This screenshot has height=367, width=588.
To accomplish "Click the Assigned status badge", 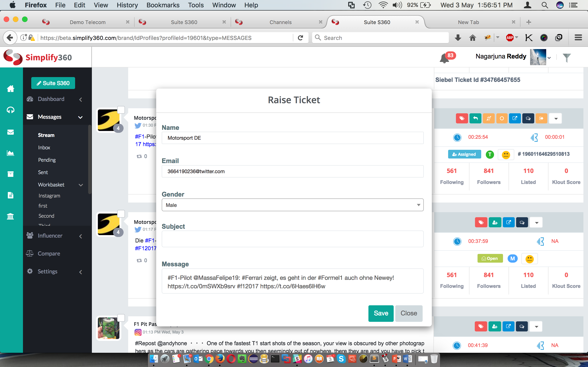I will tap(464, 154).
